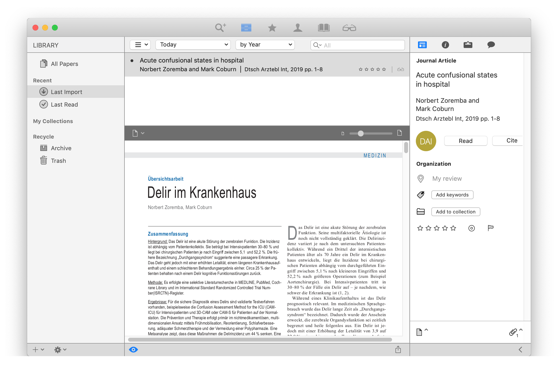Screen dimensions: 558x392
Task: Open the Favorites star toolbar icon
Action: click(x=272, y=28)
